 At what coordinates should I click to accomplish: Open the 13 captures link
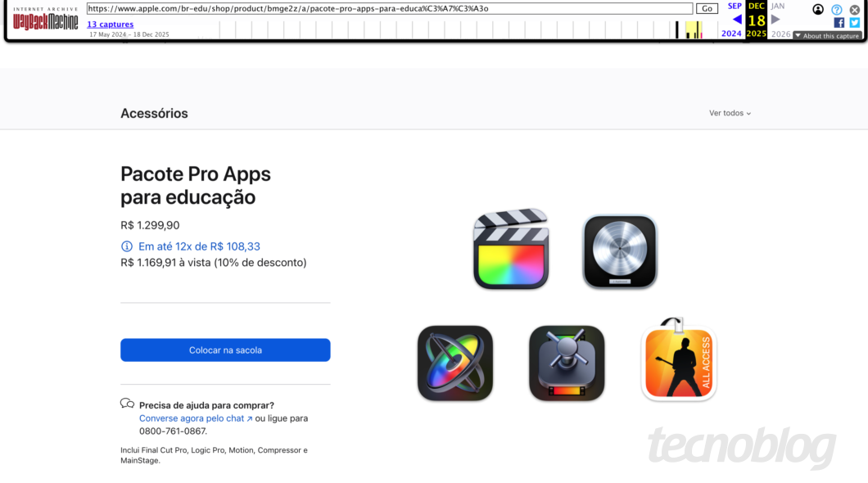(x=110, y=25)
